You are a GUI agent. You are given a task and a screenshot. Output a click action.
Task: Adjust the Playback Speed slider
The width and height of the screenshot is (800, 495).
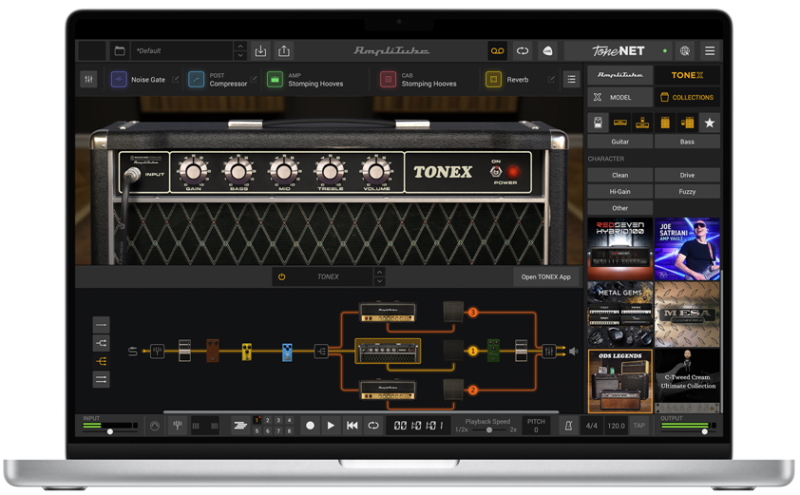(488, 430)
